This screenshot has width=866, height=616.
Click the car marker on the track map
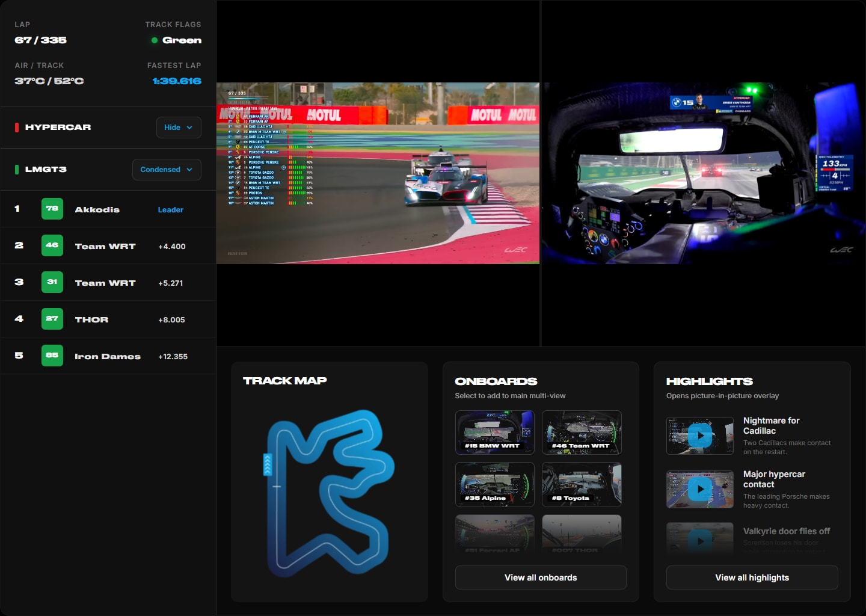coord(268,464)
